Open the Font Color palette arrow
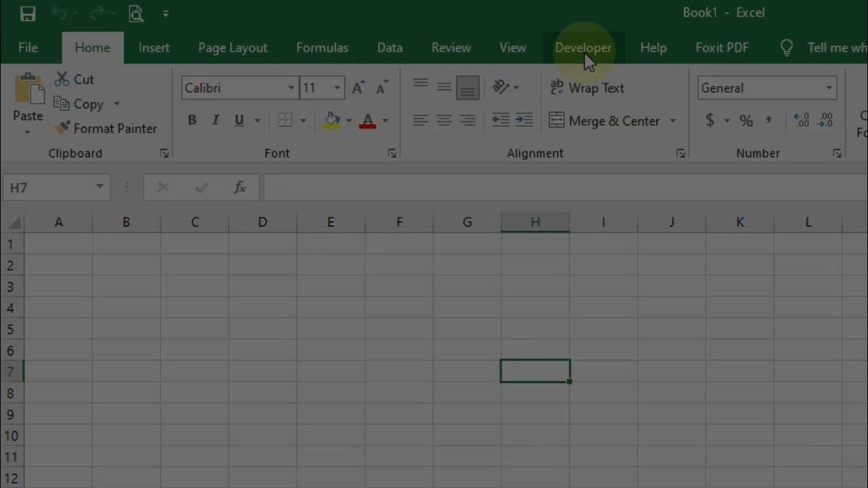Image resolution: width=868 pixels, height=488 pixels. click(385, 121)
